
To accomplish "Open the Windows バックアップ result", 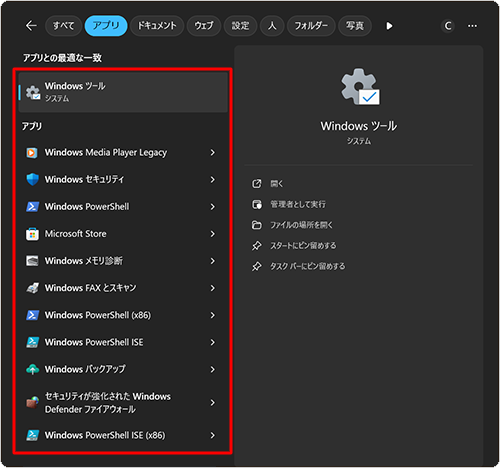I will [x=85, y=369].
